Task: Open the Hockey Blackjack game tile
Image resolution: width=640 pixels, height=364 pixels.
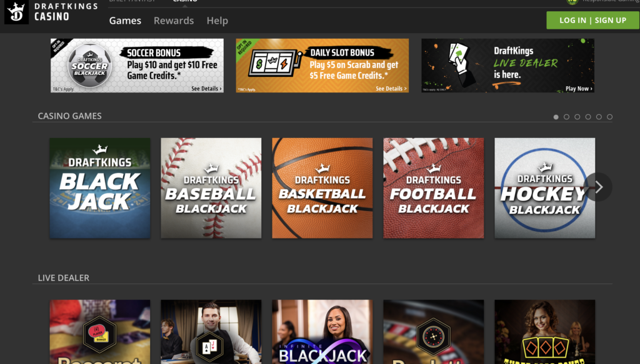Action: point(544,188)
